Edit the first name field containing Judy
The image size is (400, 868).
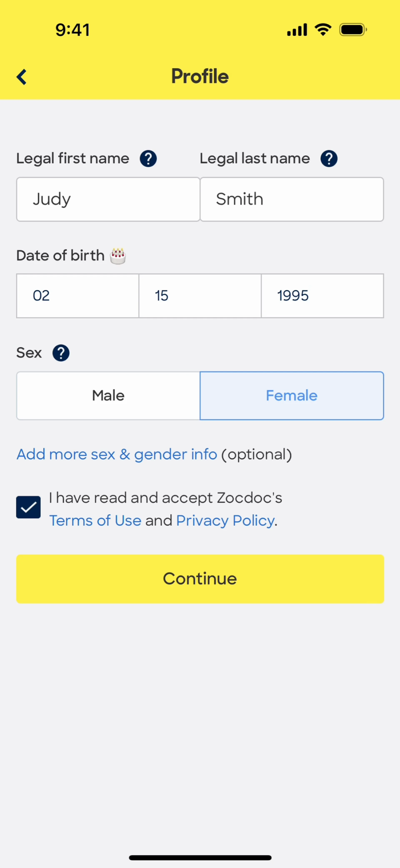108,199
